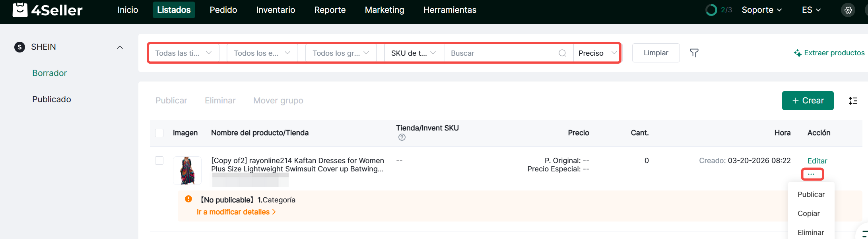Open the three-dot more actions menu
The image size is (868, 239).
click(x=812, y=175)
